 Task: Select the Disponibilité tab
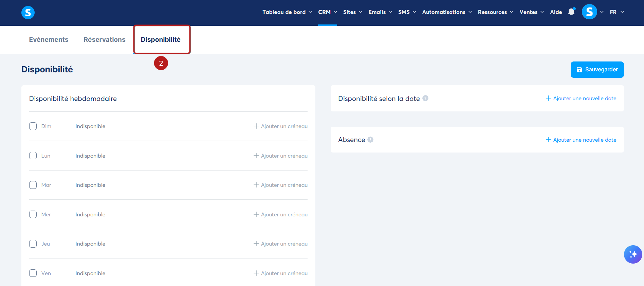point(161,39)
